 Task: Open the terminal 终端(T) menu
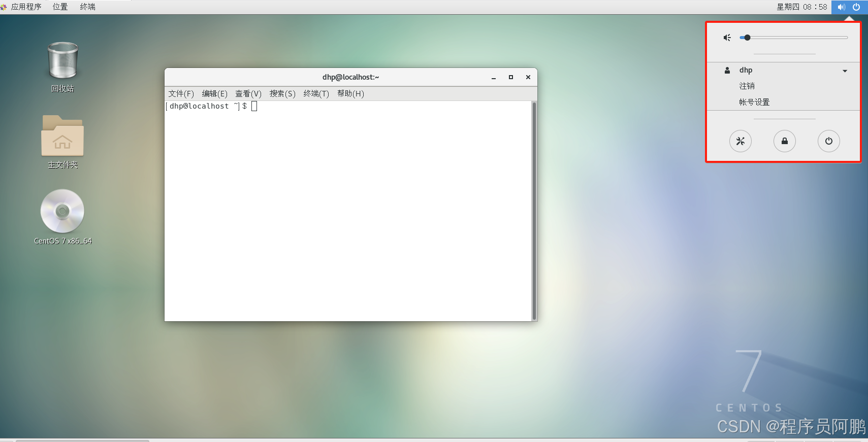316,94
